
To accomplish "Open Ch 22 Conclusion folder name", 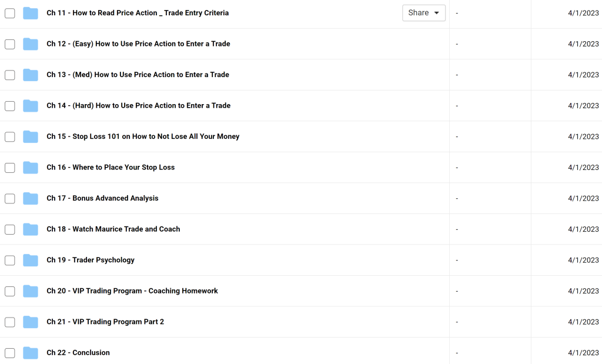I will pos(78,353).
